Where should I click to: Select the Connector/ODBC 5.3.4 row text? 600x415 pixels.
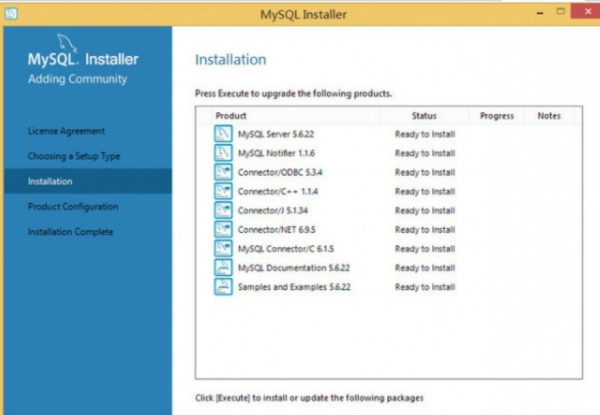click(280, 173)
